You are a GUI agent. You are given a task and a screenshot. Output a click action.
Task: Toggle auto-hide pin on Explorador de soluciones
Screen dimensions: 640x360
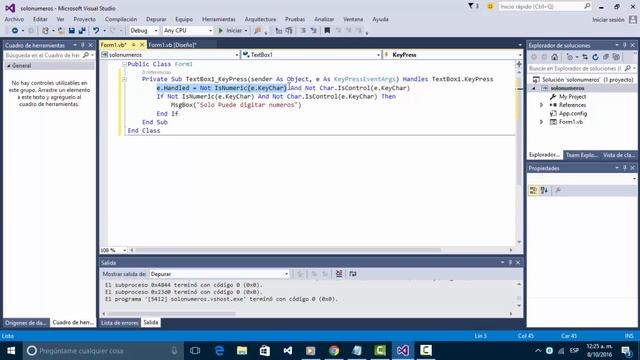pos(624,45)
